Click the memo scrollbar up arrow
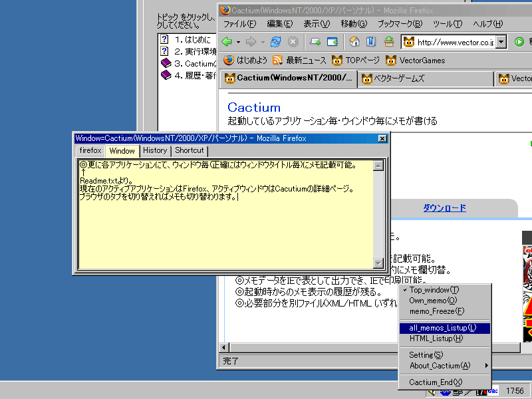Viewport: 532px width, 399px height. coord(378,166)
